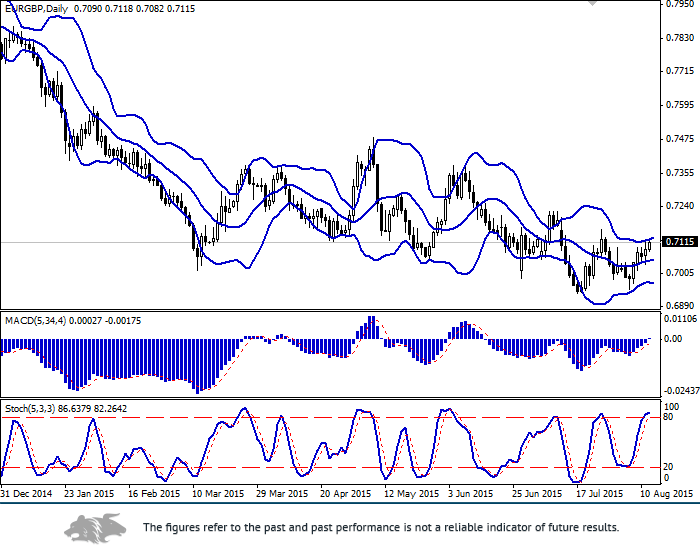Click the MACD scale value -0.02437

tap(682, 391)
